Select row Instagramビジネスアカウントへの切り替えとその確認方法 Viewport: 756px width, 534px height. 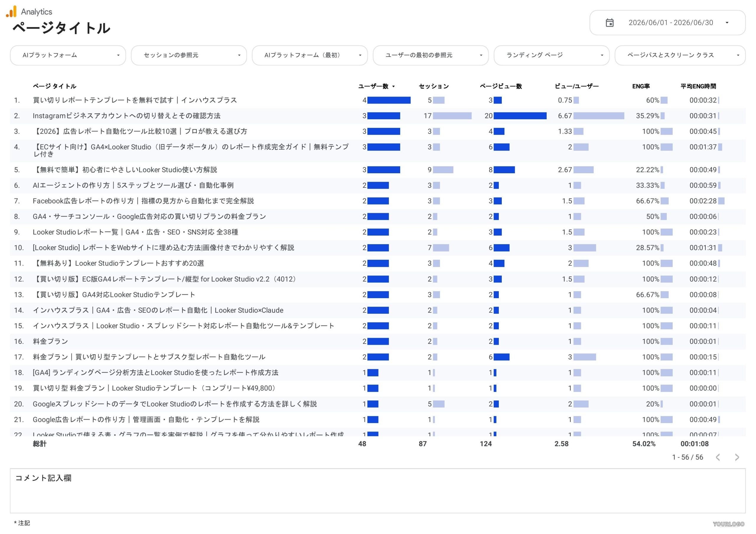(x=378, y=116)
